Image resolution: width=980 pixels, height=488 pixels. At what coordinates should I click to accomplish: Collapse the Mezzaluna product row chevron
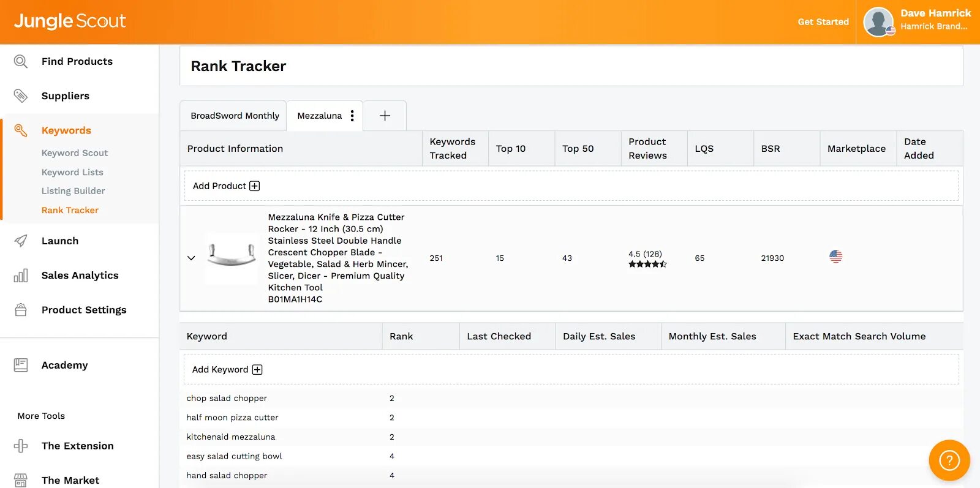coord(191,258)
